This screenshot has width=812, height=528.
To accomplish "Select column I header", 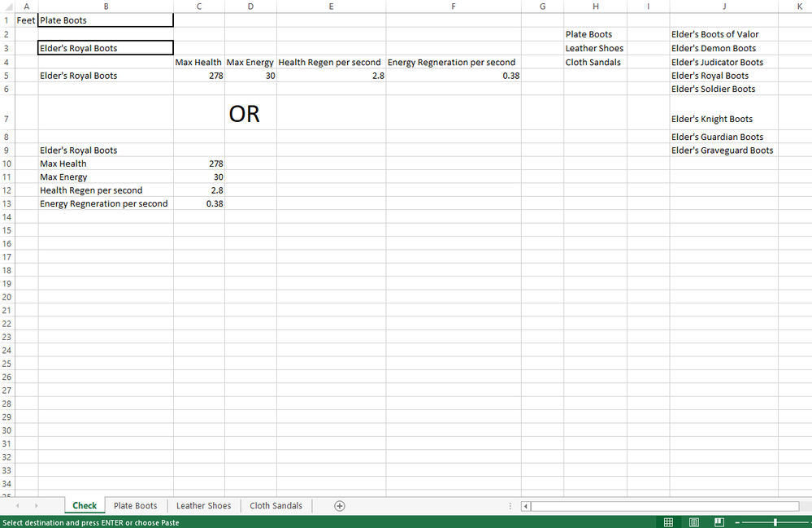I will [649, 7].
